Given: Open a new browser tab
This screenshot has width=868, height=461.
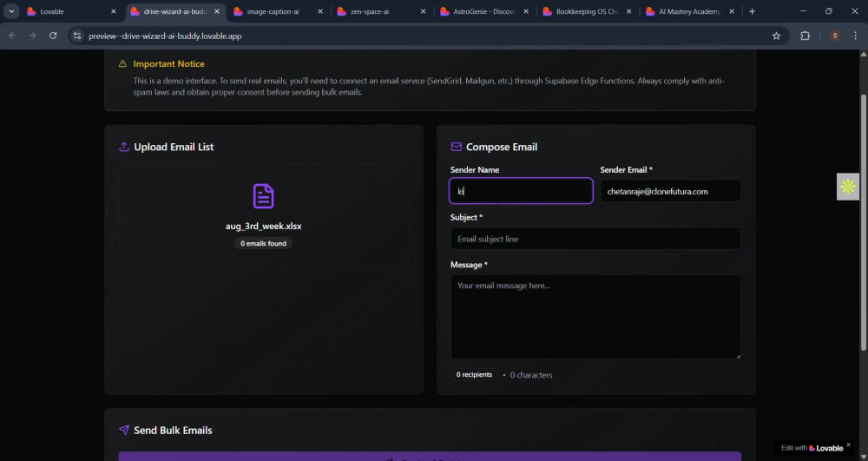Looking at the screenshot, I should 752,11.
